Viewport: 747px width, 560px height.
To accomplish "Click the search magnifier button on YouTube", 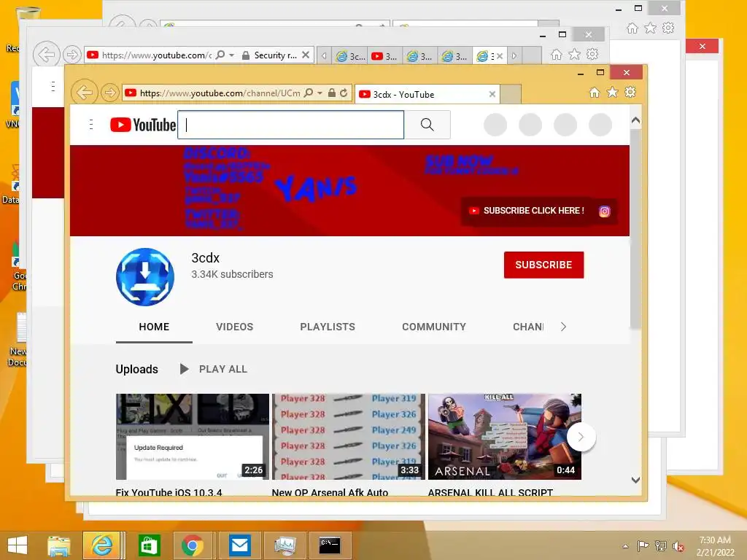I will click(x=427, y=125).
